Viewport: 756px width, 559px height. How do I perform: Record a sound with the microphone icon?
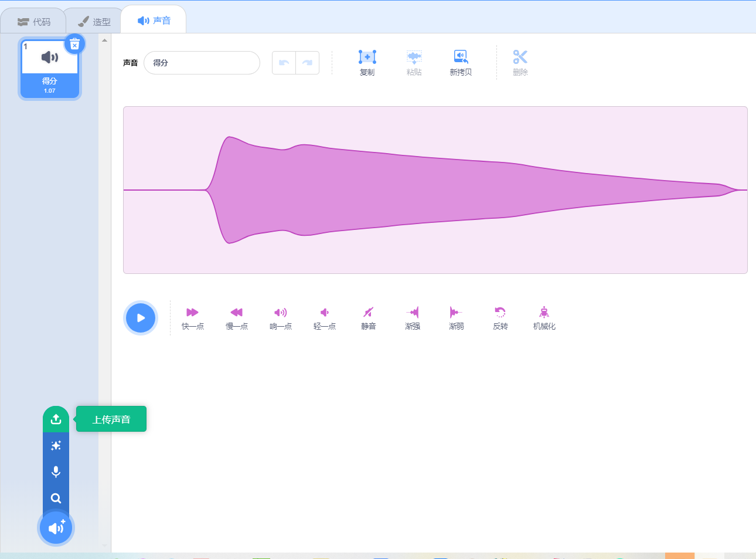click(x=56, y=472)
